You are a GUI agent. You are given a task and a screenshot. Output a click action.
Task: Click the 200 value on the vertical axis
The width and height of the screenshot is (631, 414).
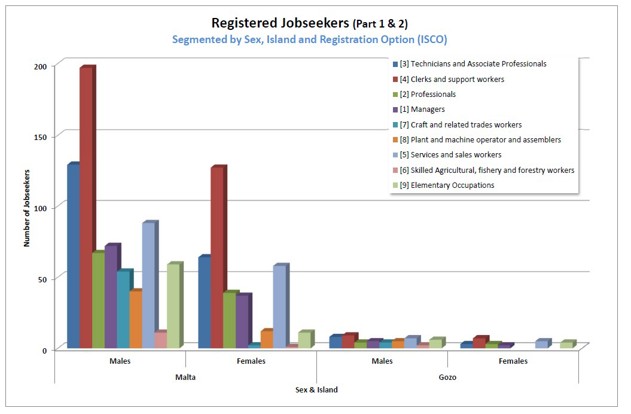pos(40,66)
